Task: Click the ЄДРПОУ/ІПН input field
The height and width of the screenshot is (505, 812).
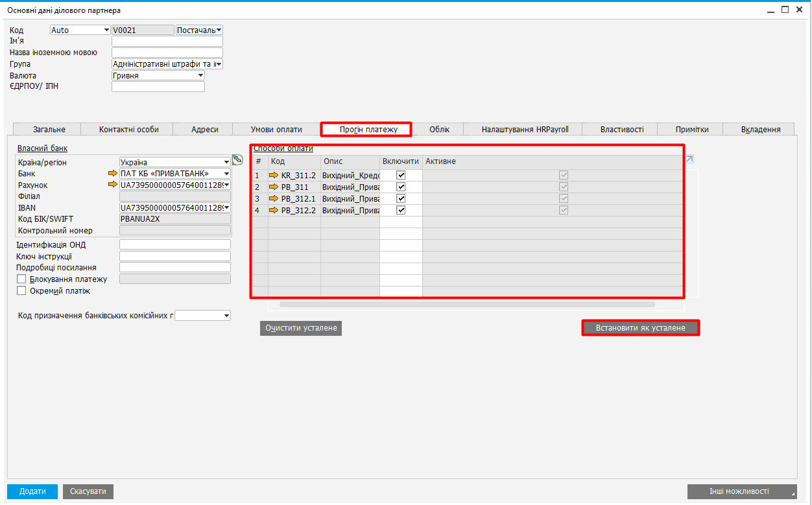Action: [x=158, y=87]
